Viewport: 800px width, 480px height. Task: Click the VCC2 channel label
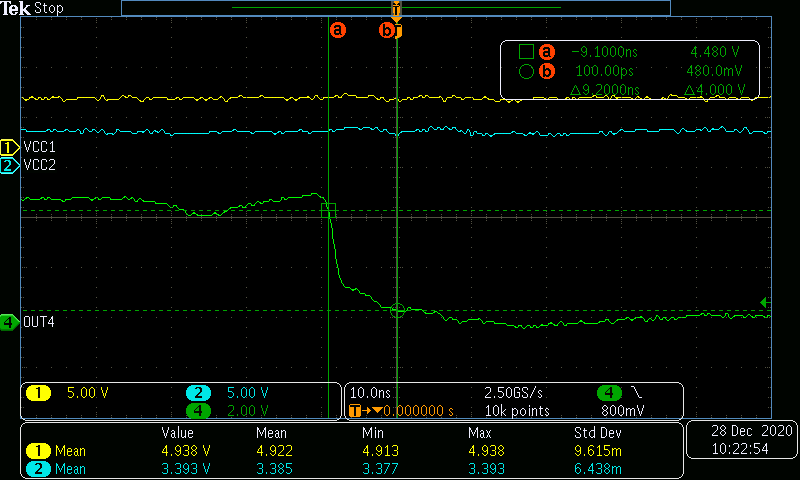39,165
